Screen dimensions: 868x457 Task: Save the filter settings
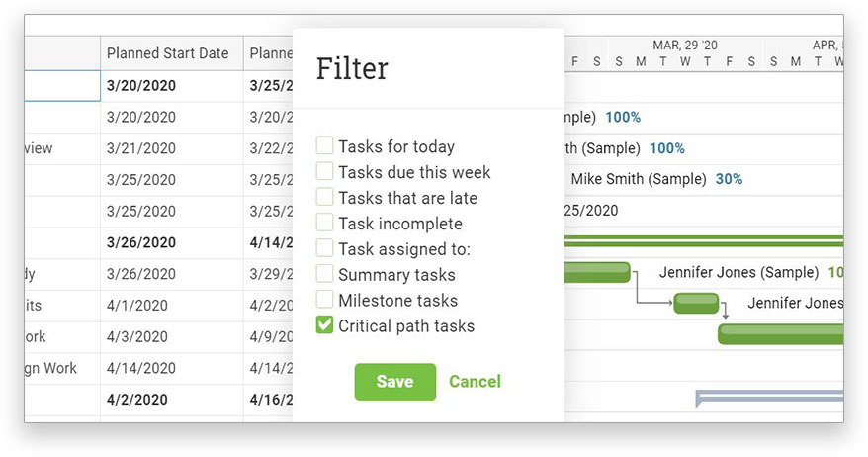[x=394, y=382]
